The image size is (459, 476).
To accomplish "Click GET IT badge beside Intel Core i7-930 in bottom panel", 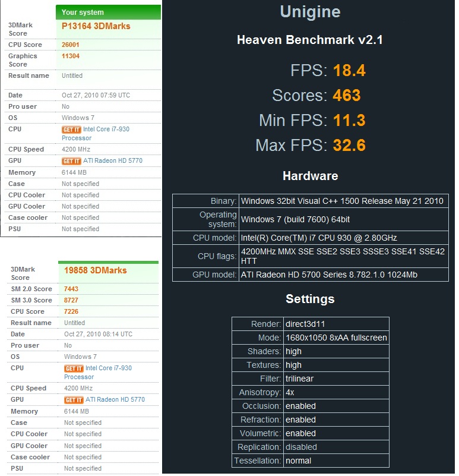I will (x=74, y=368).
